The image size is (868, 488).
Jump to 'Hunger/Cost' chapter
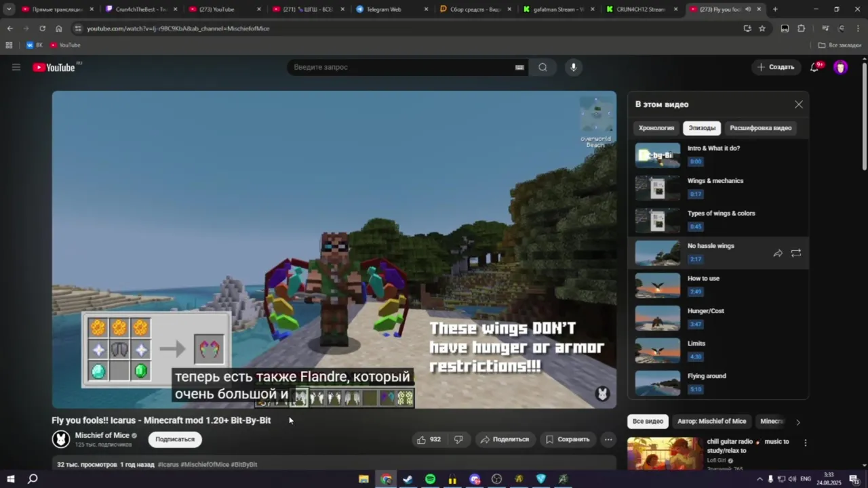[x=719, y=318]
